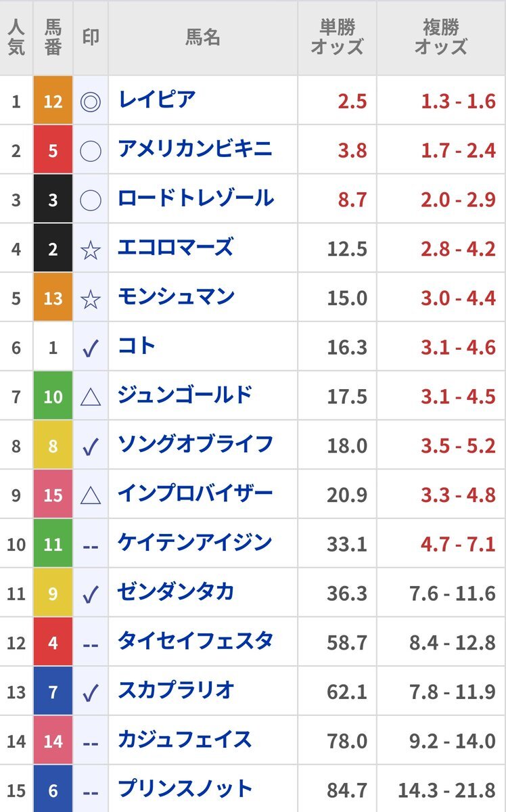Click the star mark for エコロマーズ

(91, 250)
